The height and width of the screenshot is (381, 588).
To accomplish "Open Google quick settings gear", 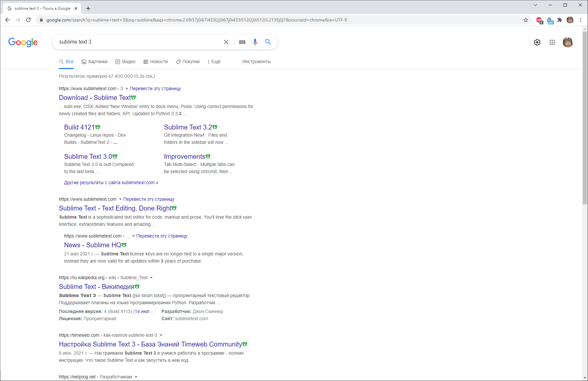I will tap(537, 42).
